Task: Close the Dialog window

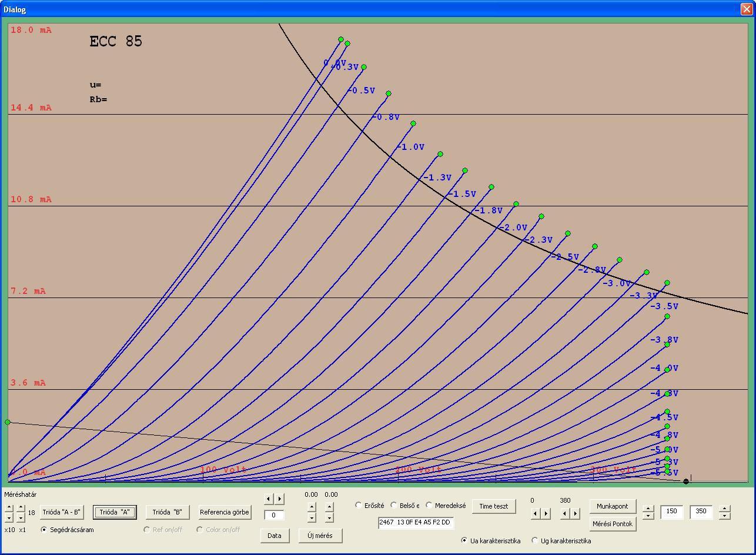Action: pyautogui.click(x=746, y=9)
